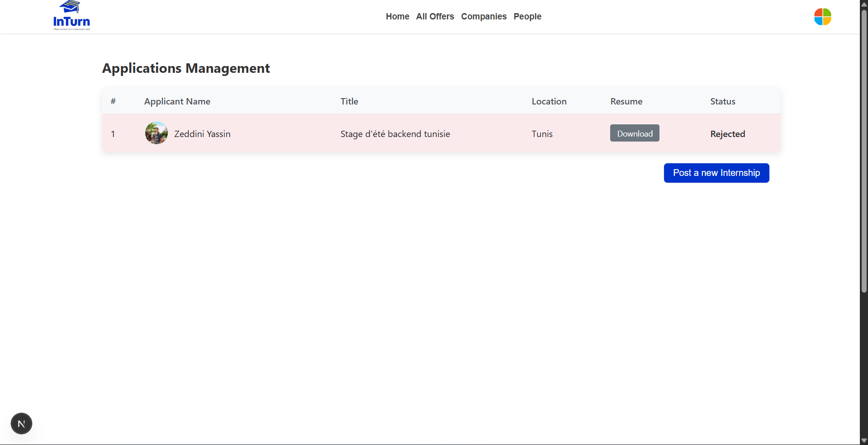Click the Rejected status label
Screen dimensions: 868x445
click(727, 134)
